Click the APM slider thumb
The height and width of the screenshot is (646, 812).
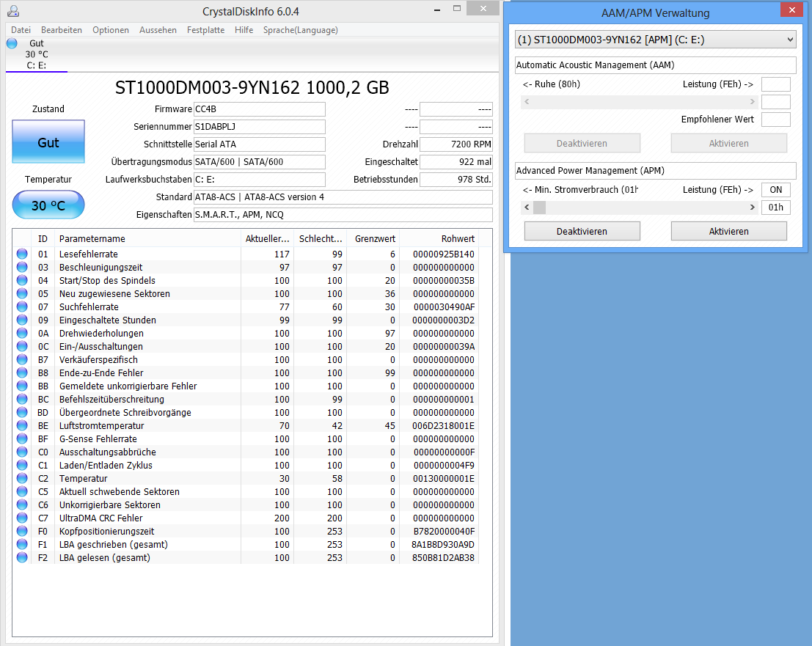(x=539, y=208)
